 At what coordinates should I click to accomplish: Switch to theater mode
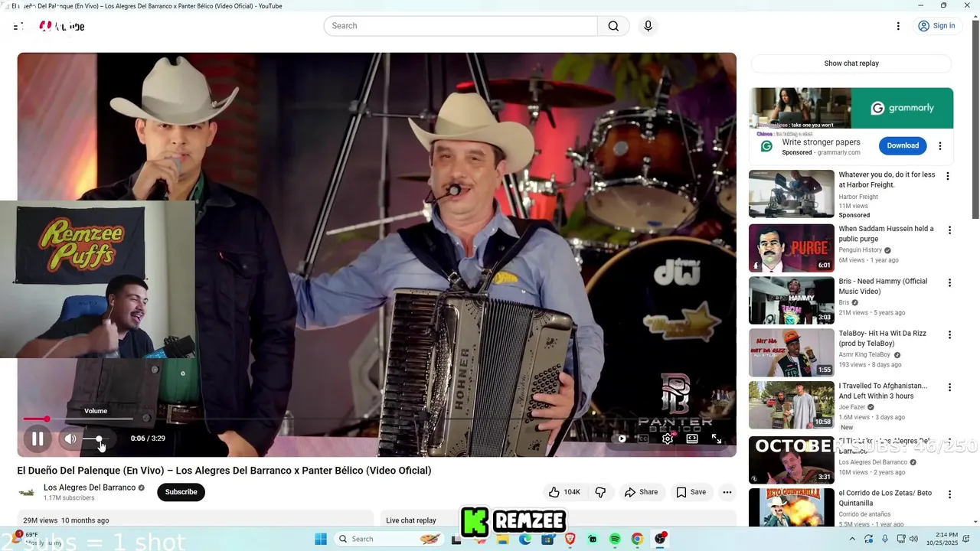692,439
